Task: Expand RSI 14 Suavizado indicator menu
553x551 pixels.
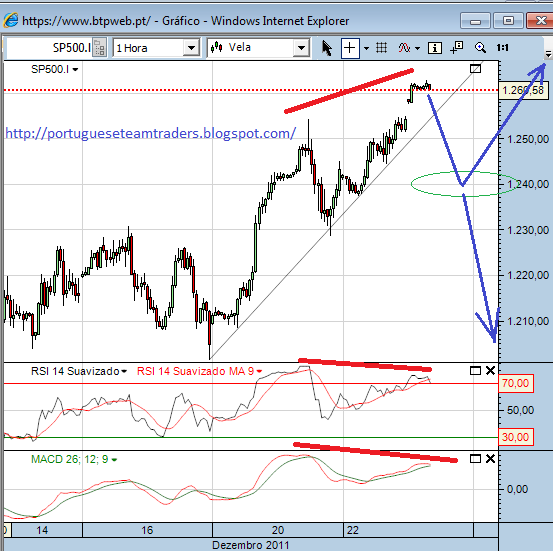Action: pyautogui.click(x=124, y=371)
